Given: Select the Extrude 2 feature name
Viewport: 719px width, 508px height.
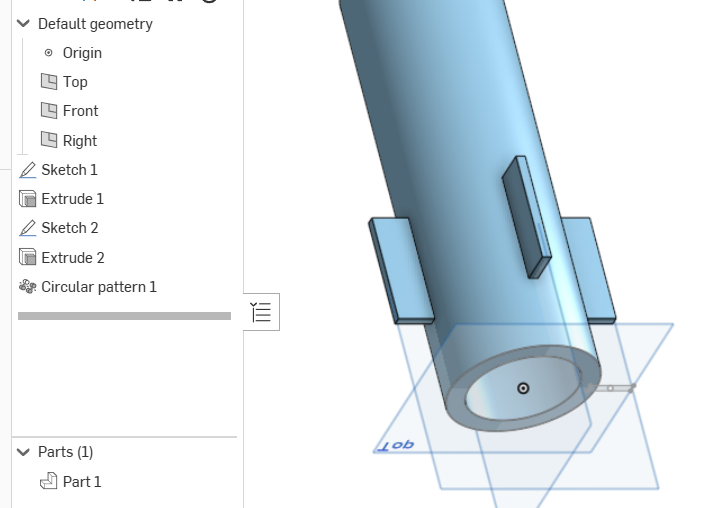Looking at the screenshot, I should pyautogui.click(x=73, y=257).
